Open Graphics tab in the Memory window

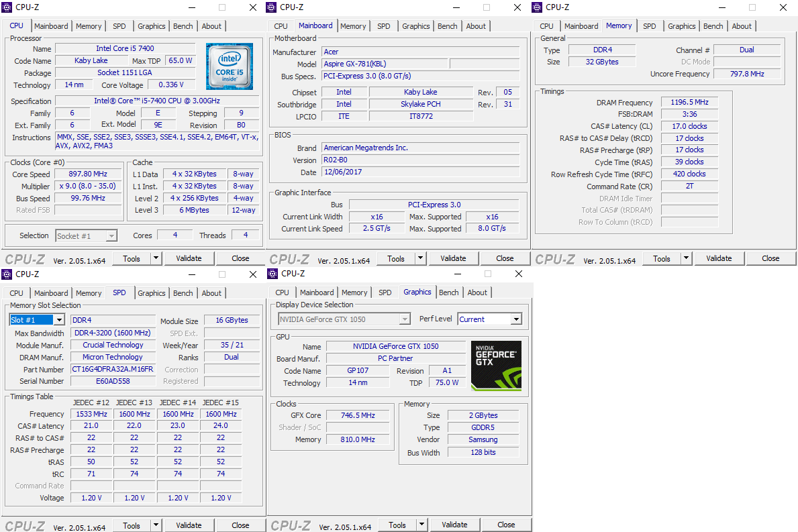tap(681, 26)
